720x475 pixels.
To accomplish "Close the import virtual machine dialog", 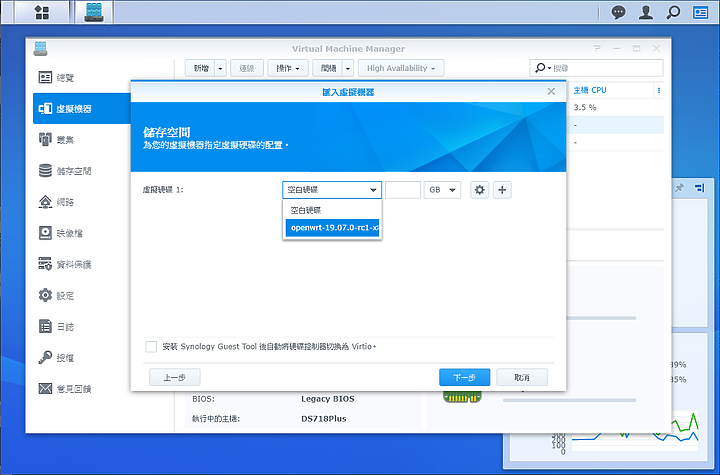I will tap(551, 92).
